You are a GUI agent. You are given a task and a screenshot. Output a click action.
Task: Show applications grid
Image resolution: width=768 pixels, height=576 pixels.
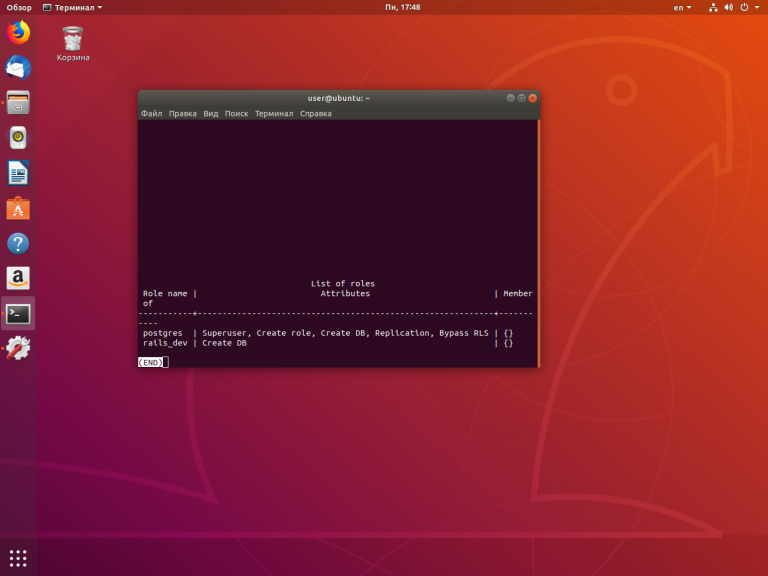point(18,558)
